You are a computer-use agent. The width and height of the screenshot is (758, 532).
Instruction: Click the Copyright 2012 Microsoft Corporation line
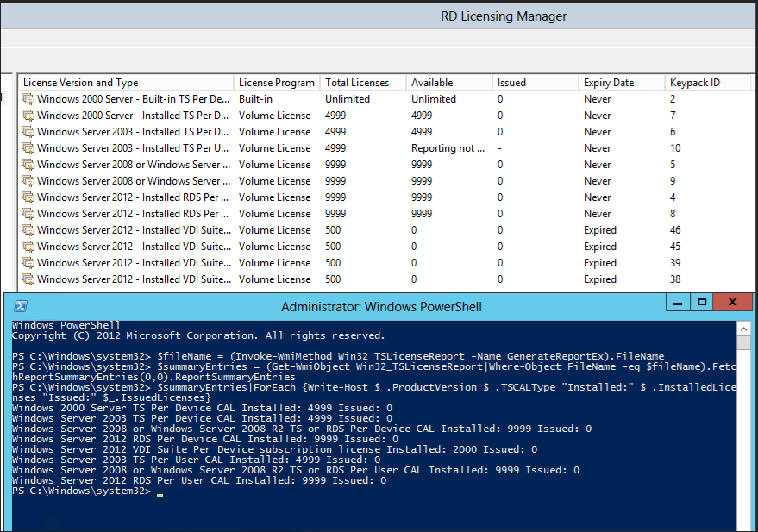pos(198,335)
